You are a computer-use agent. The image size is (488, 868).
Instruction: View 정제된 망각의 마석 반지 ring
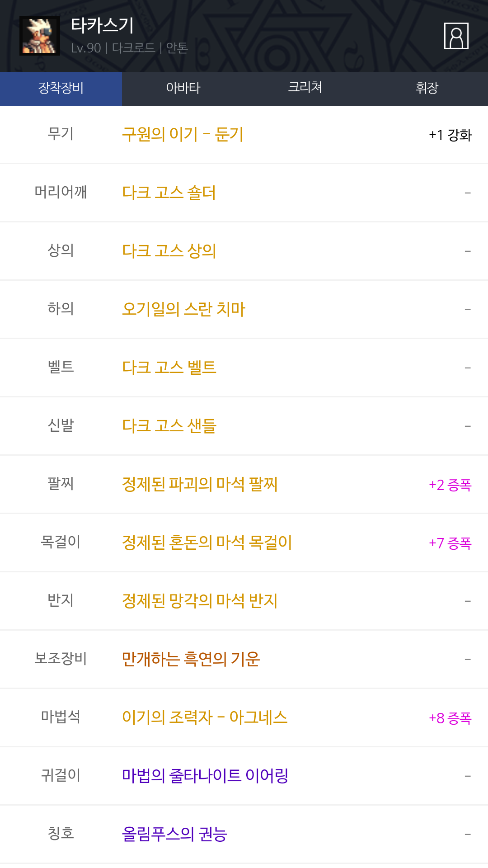(200, 601)
